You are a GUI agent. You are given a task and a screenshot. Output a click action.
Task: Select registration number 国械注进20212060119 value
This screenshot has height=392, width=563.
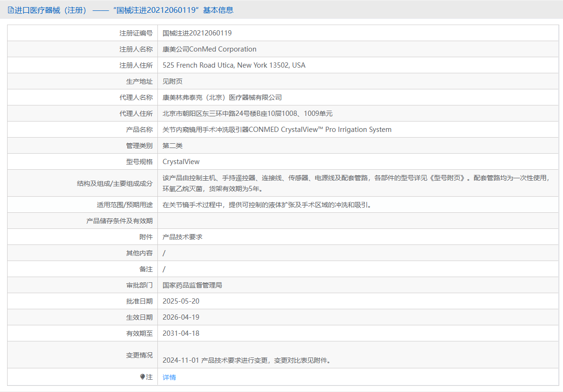[197, 33]
